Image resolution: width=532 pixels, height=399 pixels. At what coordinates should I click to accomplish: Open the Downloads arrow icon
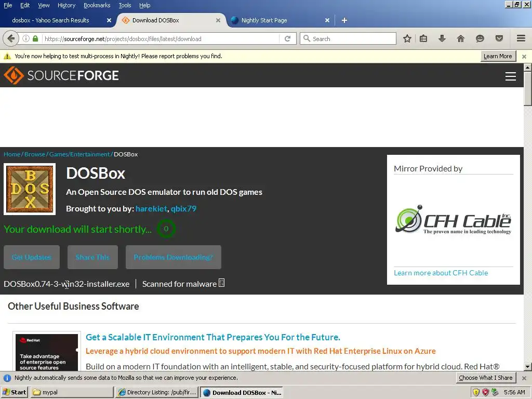point(442,38)
